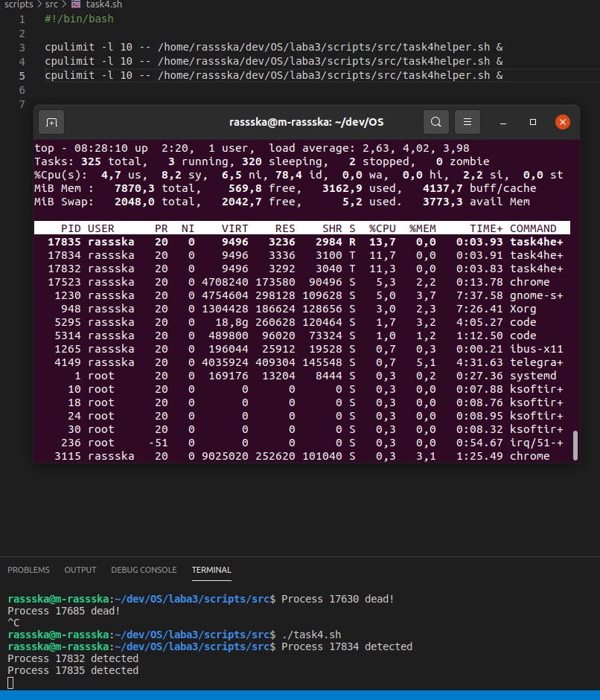Click the terminal title 'rassska@m-rassska: ~/dev/OS'
Viewport: 600px width, 700px height.
point(306,122)
